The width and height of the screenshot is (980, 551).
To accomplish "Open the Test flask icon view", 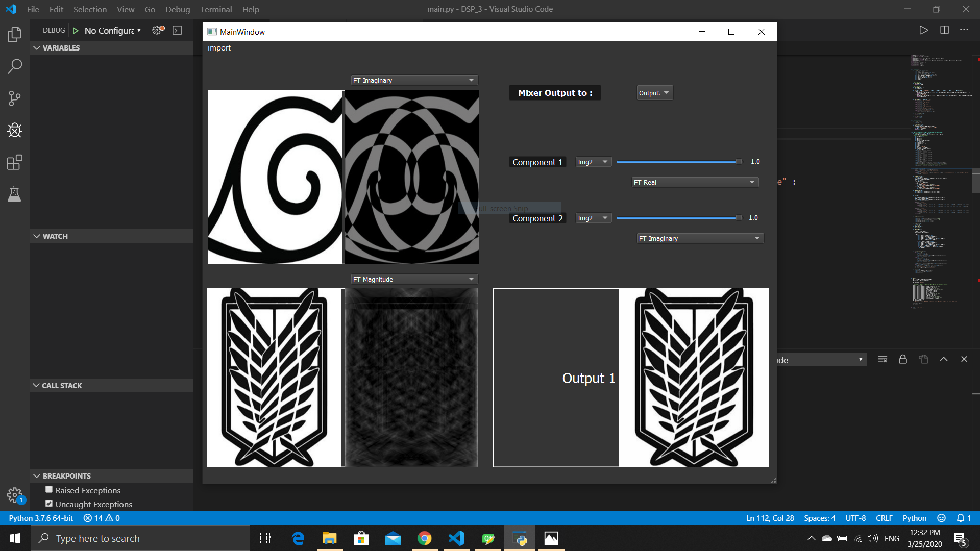I will (15, 194).
